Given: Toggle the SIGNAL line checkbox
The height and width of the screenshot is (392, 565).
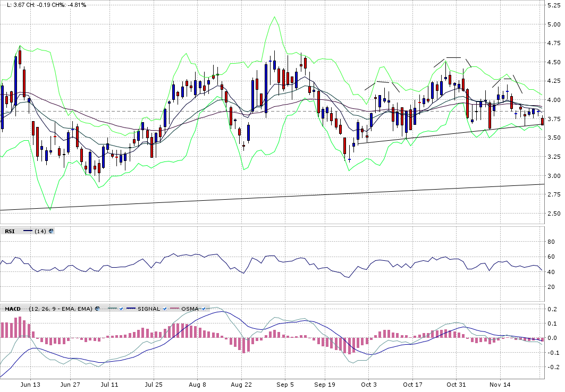Looking at the screenshot, I should (x=166, y=309).
